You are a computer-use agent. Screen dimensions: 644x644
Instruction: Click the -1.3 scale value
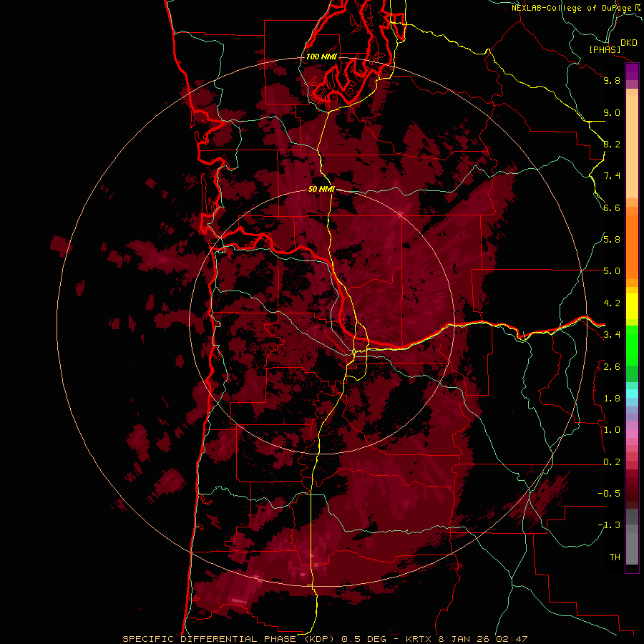(x=609, y=525)
